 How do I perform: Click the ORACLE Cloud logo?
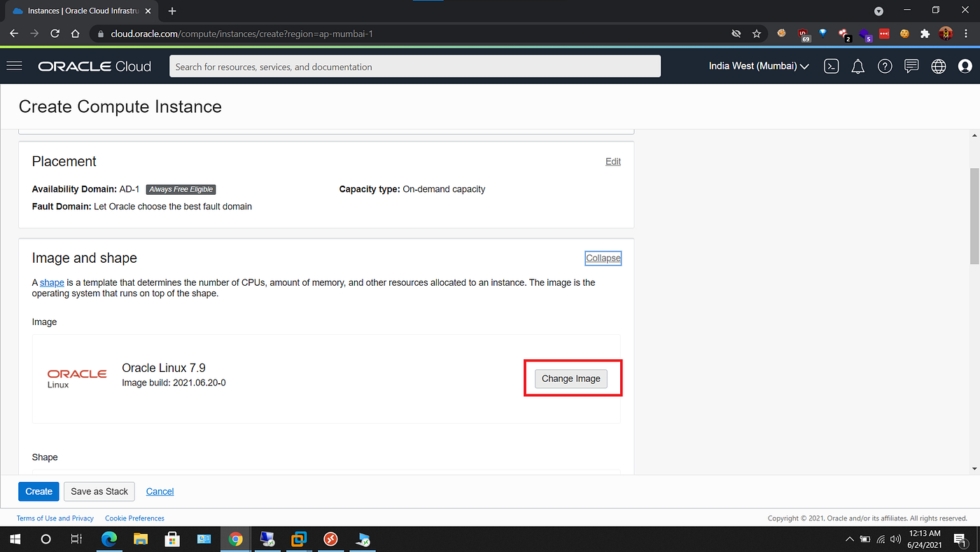(x=94, y=67)
